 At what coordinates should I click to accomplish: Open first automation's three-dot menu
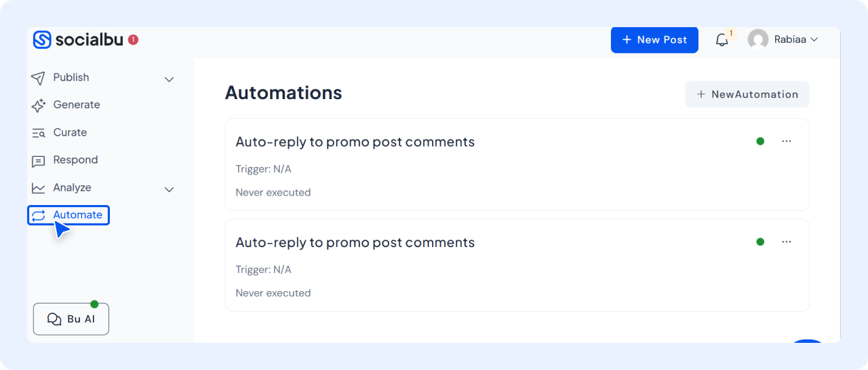coord(787,141)
